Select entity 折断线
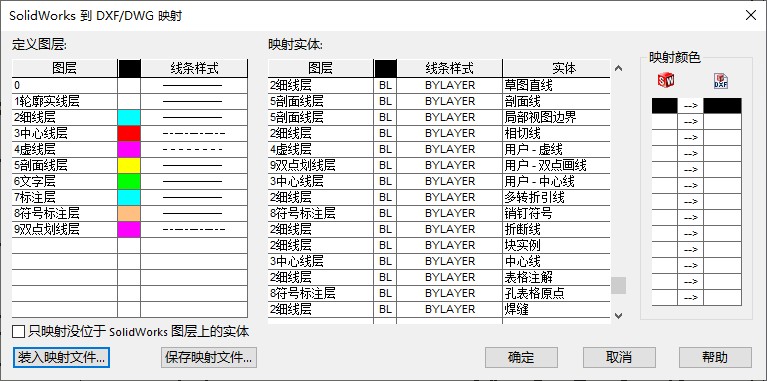 point(557,229)
